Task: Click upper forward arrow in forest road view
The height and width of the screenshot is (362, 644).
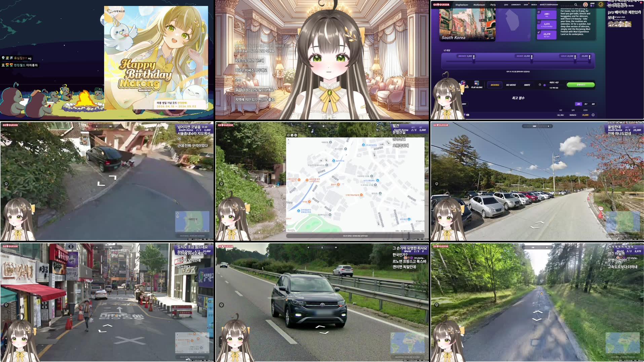Action: click(x=537, y=312)
